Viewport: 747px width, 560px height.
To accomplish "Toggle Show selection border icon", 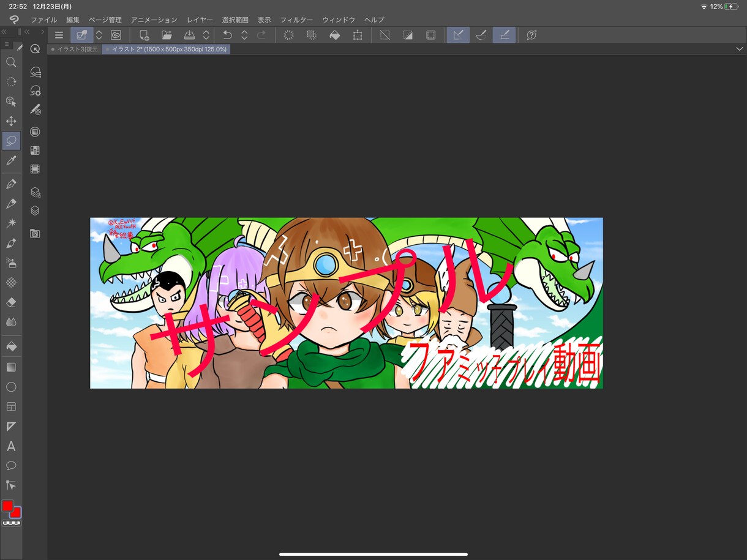I will [x=430, y=35].
